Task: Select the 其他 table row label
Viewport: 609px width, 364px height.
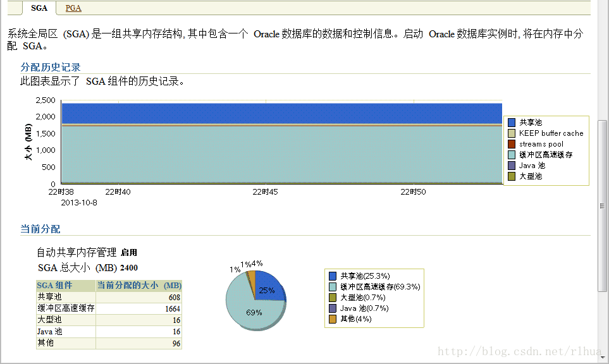Action: click(x=46, y=343)
